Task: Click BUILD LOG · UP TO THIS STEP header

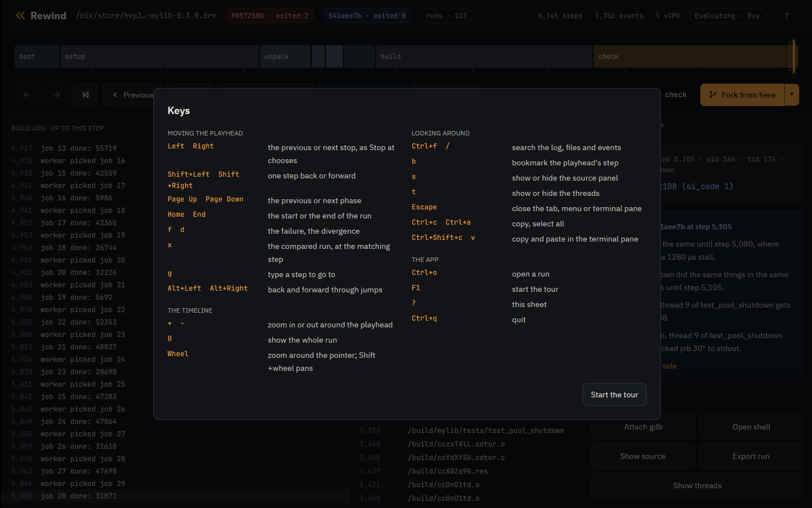Action: (x=58, y=128)
